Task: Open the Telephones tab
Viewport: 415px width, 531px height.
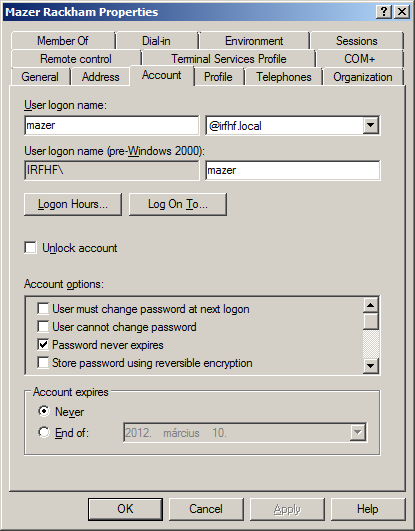Action: 284,77
